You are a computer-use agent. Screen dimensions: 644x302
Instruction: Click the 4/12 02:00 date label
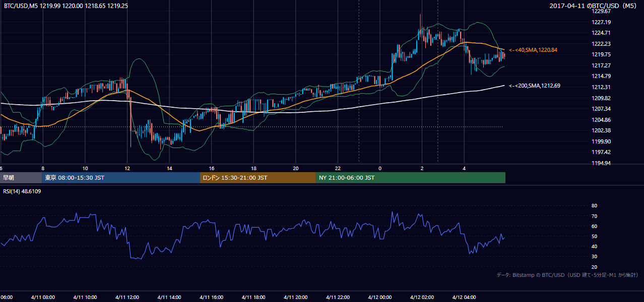pos(422,297)
